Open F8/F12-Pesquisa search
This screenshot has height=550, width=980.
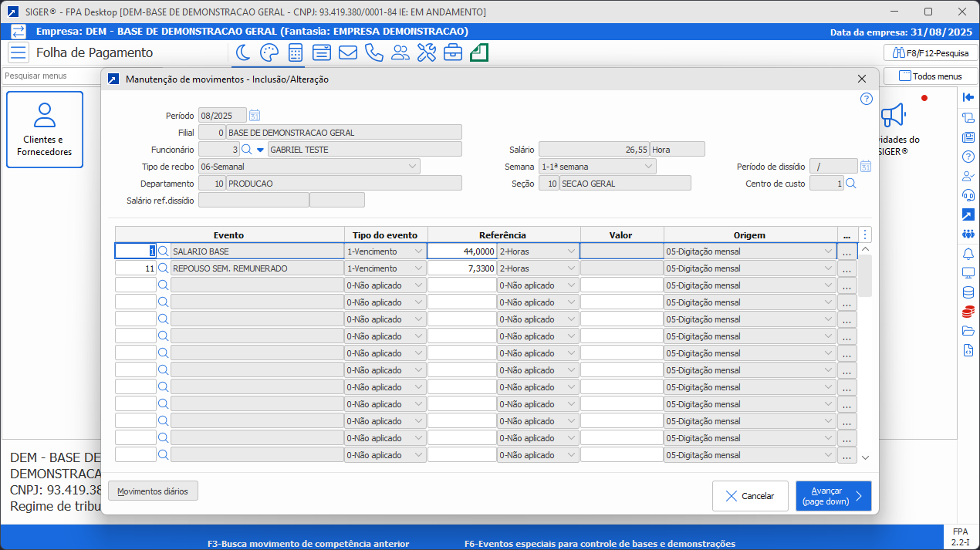tap(930, 53)
